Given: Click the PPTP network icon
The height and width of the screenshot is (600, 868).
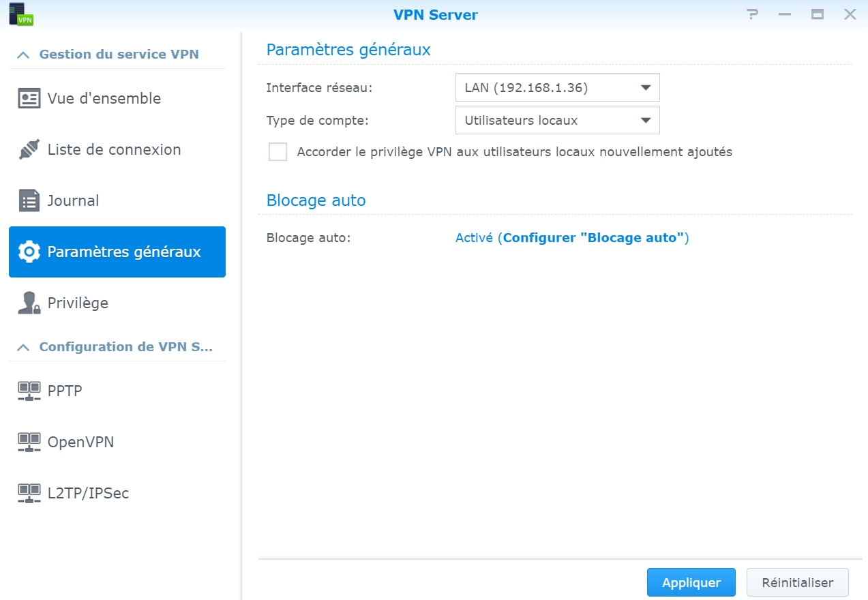Looking at the screenshot, I should pos(29,391).
